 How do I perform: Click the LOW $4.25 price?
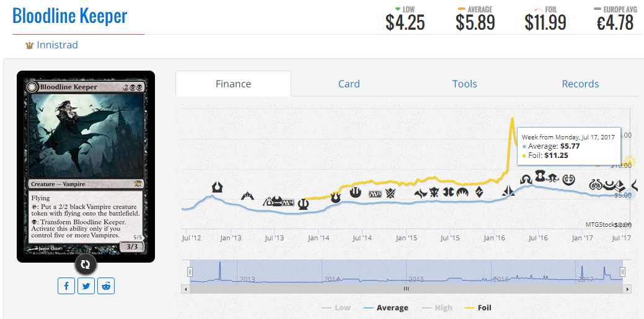pos(405,22)
